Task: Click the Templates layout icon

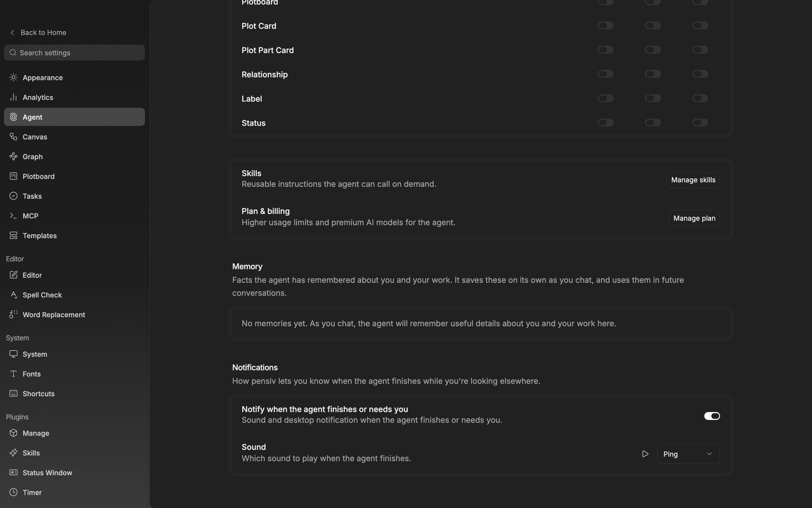Action: click(14, 236)
